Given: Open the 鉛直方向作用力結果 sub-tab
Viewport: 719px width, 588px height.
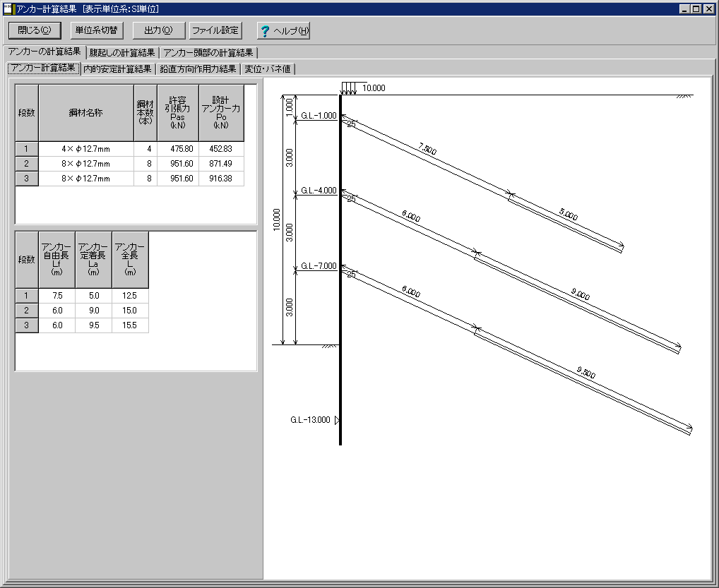Looking at the screenshot, I should point(198,69).
